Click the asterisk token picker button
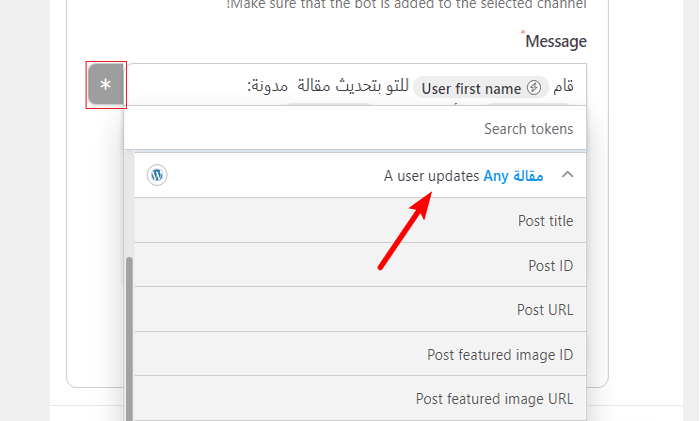The height and width of the screenshot is (421, 700). 106,85
